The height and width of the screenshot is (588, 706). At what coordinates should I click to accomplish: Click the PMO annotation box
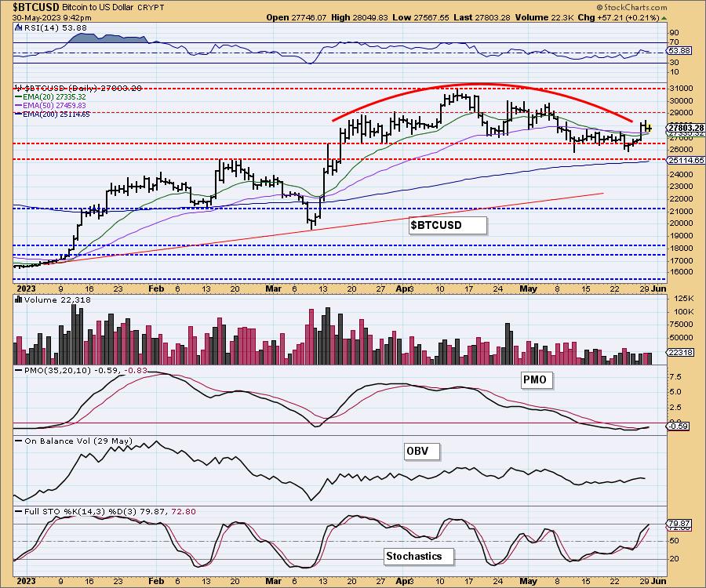(535, 379)
